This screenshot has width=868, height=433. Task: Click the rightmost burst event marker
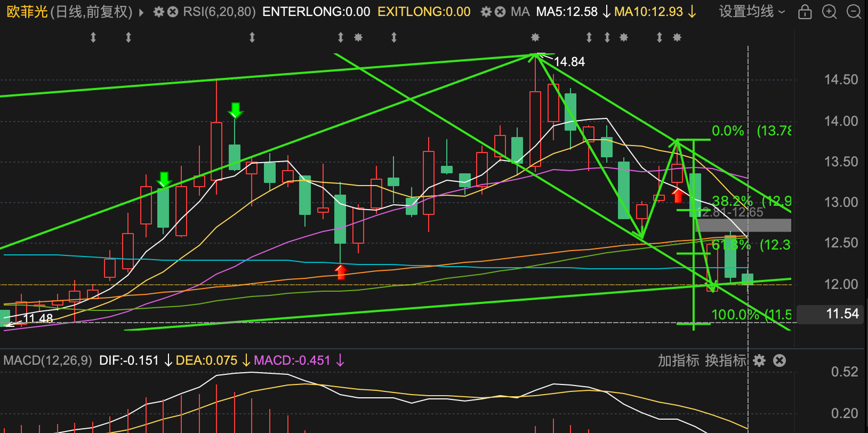tap(677, 37)
